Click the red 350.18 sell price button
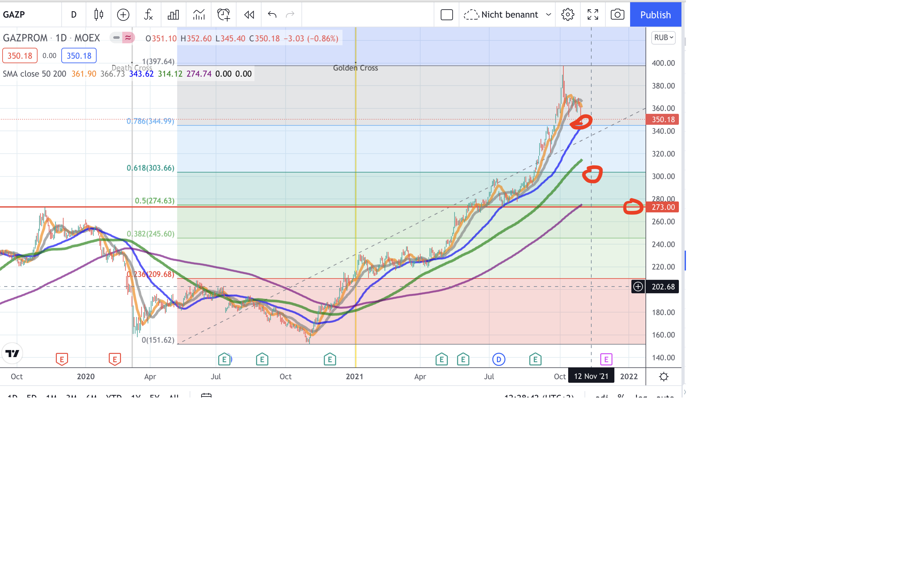The image size is (924, 577). 20,56
